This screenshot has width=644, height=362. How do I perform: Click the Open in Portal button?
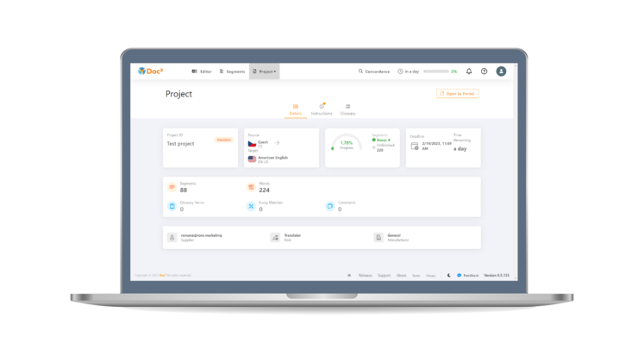457,94
